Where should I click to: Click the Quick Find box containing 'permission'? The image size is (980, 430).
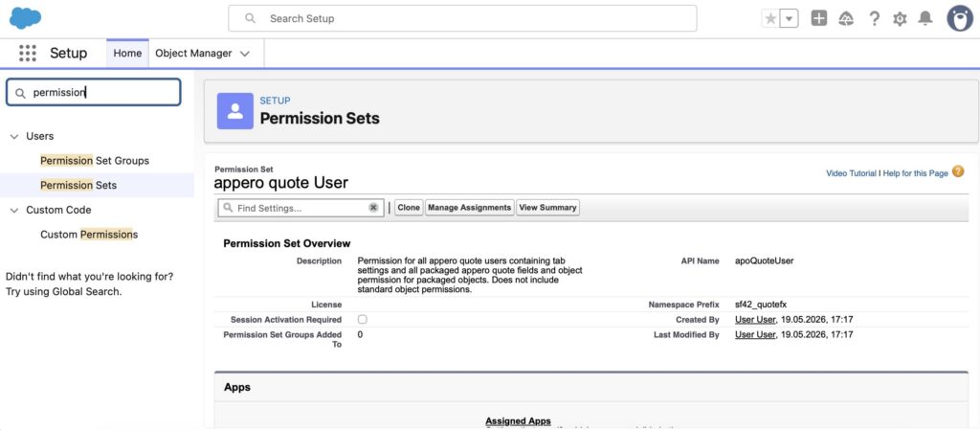pos(93,93)
